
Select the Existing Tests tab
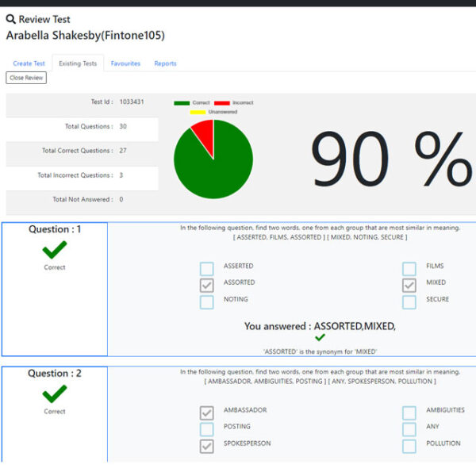(x=78, y=63)
